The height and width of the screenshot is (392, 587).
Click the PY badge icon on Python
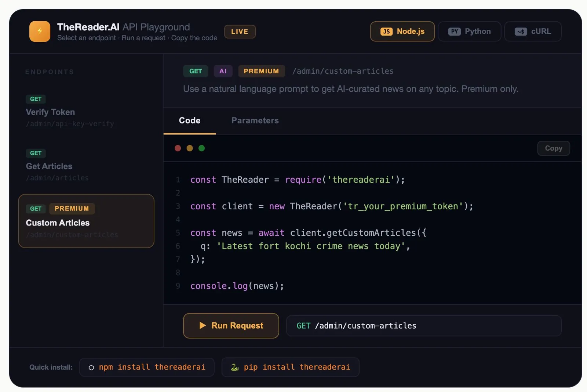coord(454,32)
